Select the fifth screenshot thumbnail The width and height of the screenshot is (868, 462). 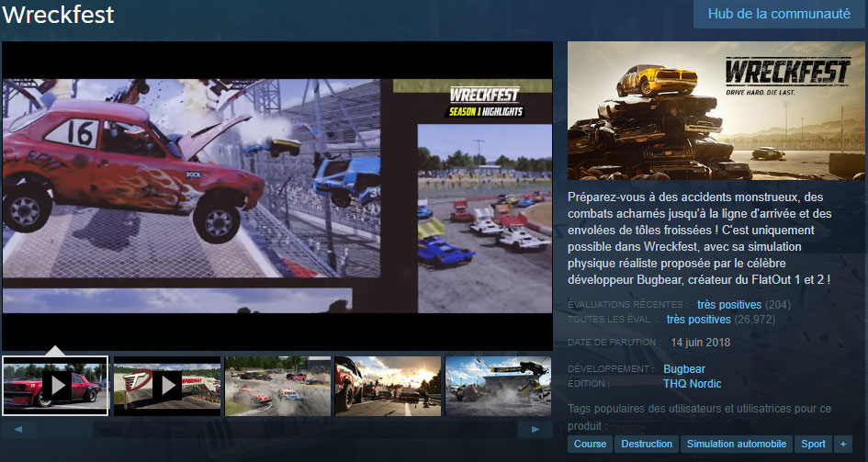click(498, 385)
